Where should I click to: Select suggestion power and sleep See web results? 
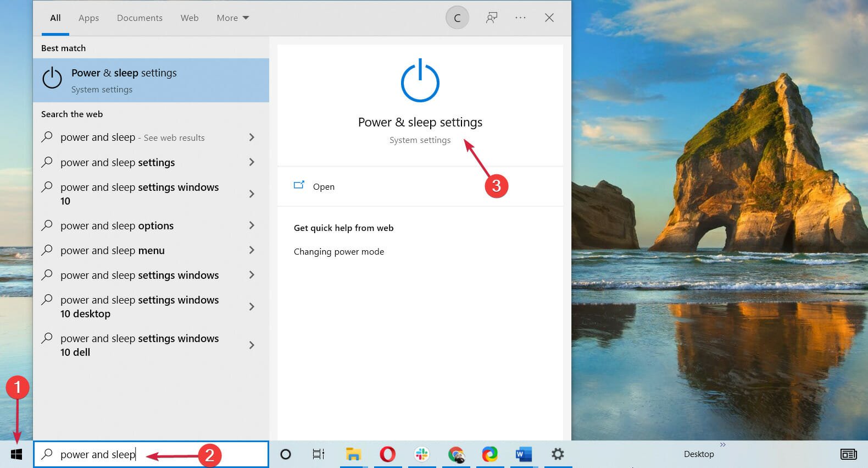(151, 137)
